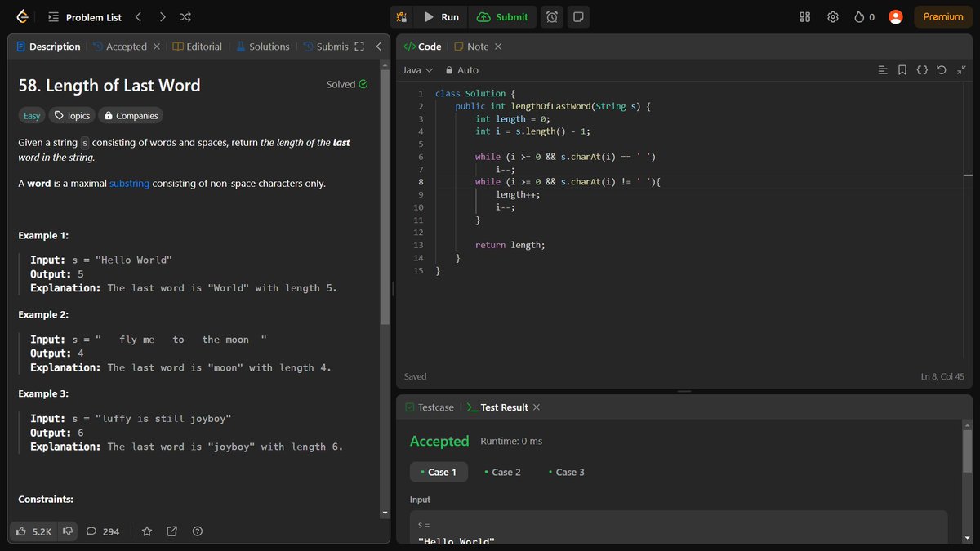The width and height of the screenshot is (980, 551).
Task: Click the Solved status indicator
Action: (347, 84)
